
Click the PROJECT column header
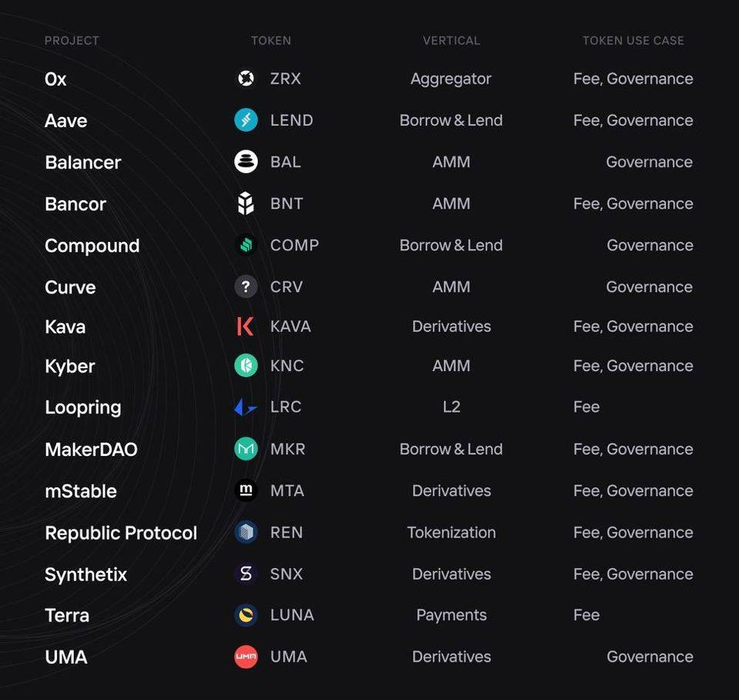click(72, 41)
